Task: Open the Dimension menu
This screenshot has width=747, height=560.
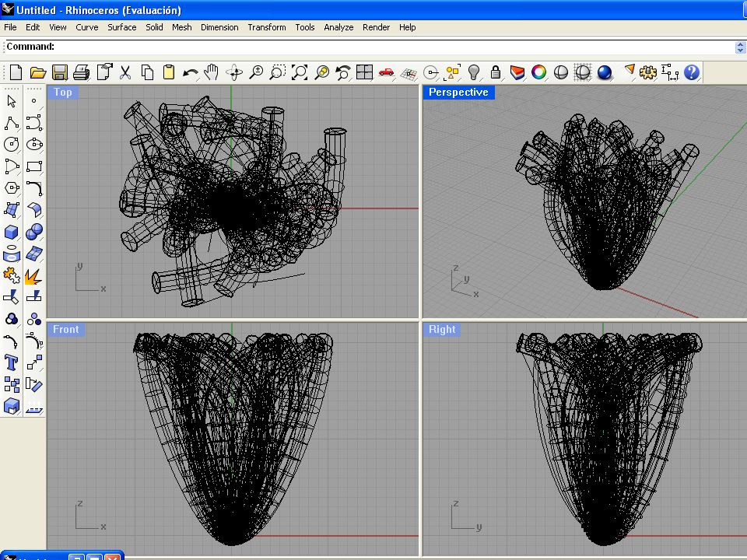Action: [x=219, y=27]
